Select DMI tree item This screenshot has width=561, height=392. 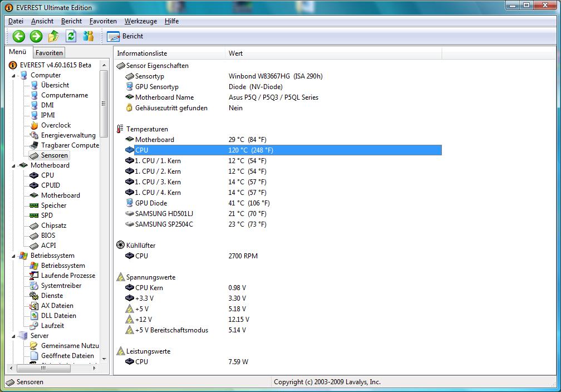coord(47,105)
